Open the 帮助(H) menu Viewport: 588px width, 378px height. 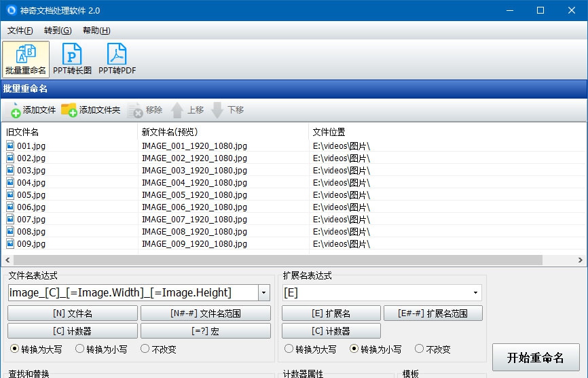point(96,31)
